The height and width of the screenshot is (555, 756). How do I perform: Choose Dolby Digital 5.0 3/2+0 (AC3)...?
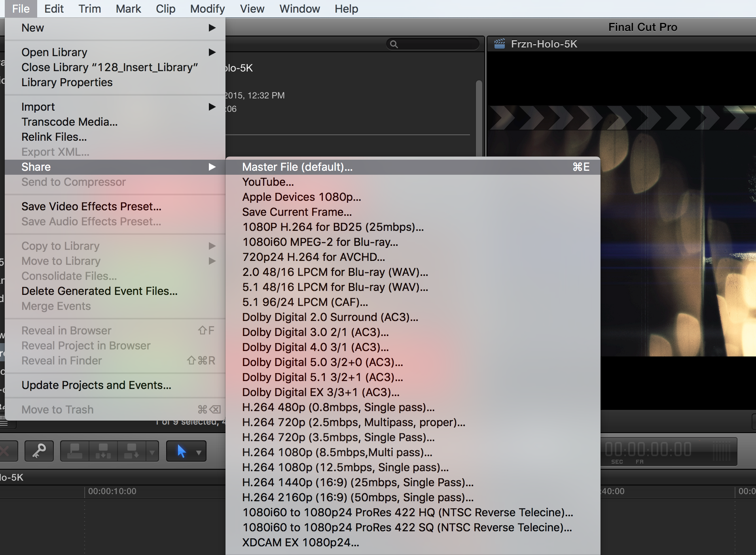tap(413, 362)
